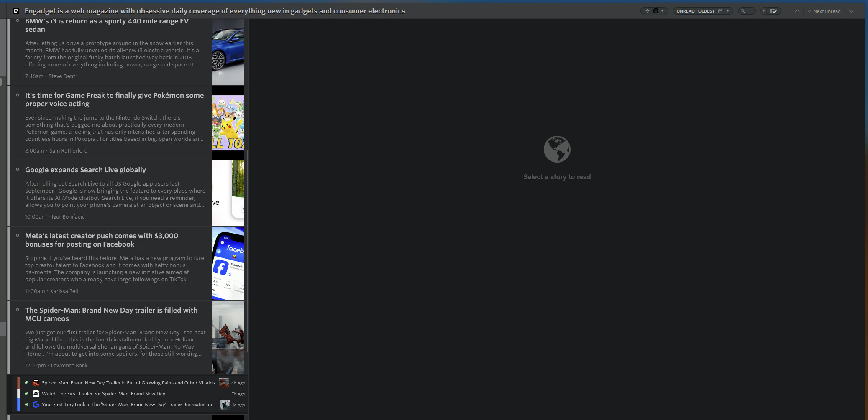Open Meta's latest creator push story

point(102,240)
